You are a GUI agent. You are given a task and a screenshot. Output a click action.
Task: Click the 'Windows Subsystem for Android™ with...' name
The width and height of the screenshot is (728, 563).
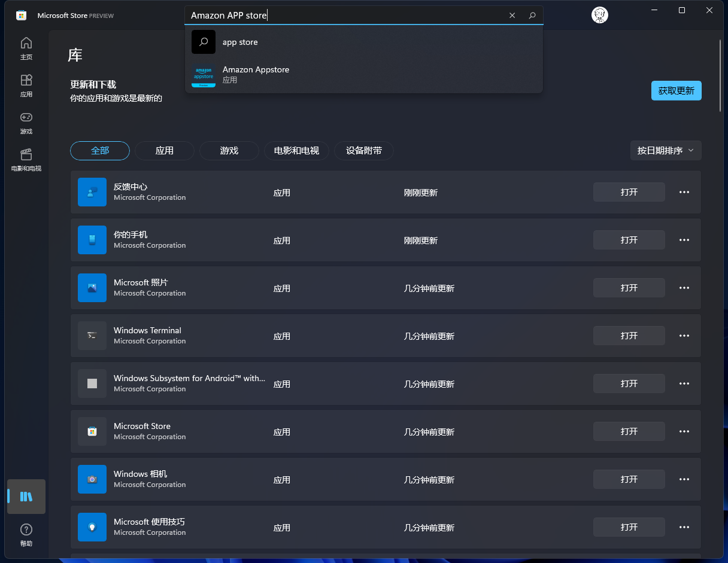click(189, 378)
